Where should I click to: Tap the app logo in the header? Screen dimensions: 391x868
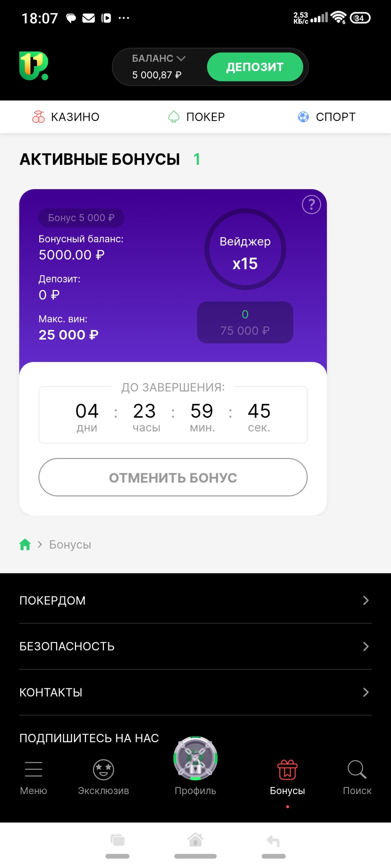pos(34,66)
